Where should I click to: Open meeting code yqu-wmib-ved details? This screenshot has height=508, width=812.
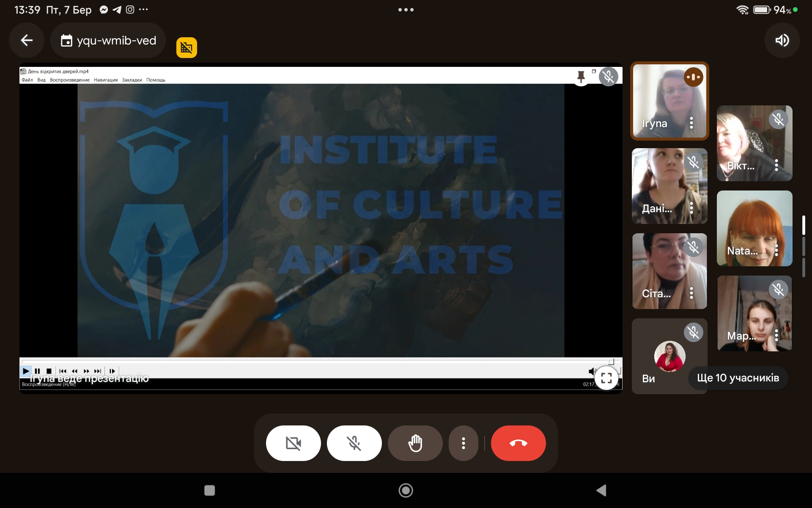point(108,40)
